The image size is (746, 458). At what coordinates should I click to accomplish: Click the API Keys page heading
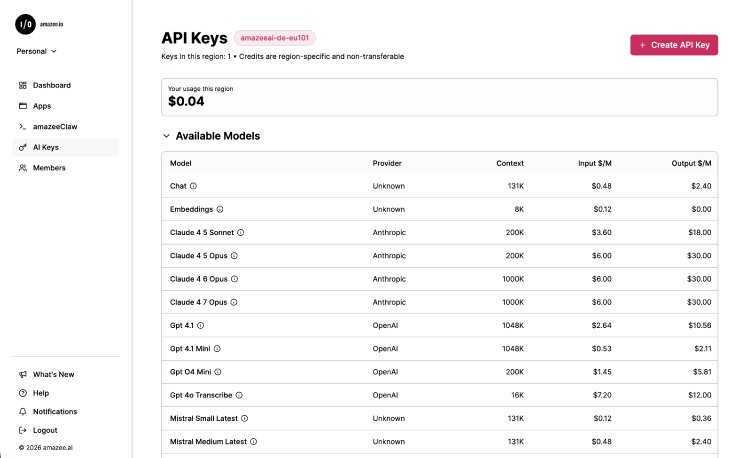(x=194, y=38)
